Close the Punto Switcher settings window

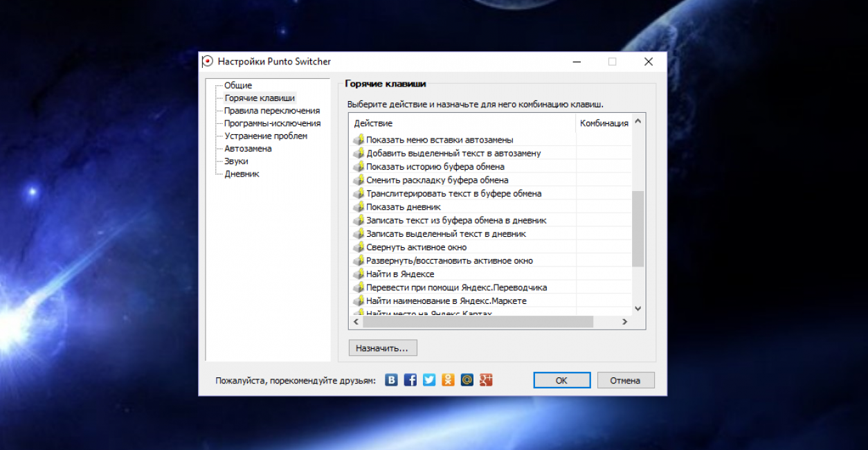pyautogui.click(x=649, y=62)
